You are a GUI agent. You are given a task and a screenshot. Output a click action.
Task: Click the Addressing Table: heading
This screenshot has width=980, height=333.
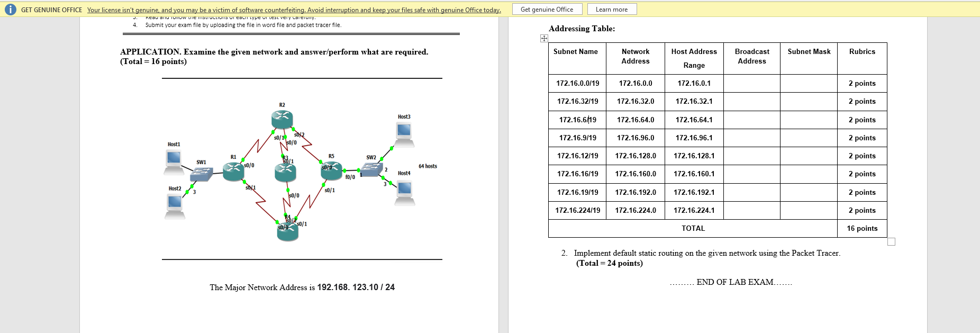click(582, 29)
